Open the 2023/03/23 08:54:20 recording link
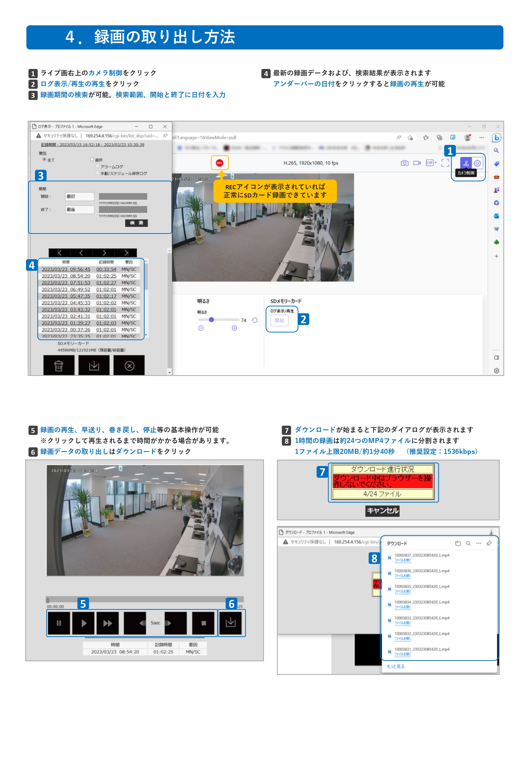532x769 pixels. coord(66,276)
